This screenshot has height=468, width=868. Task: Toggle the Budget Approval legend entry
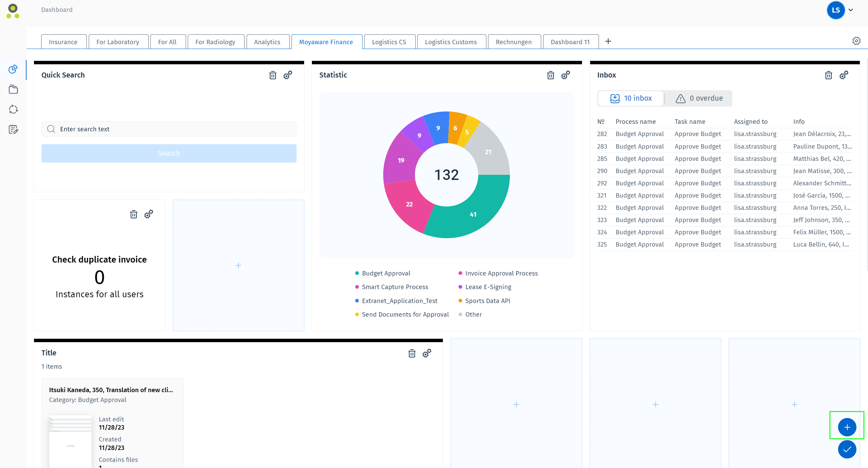coord(386,273)
